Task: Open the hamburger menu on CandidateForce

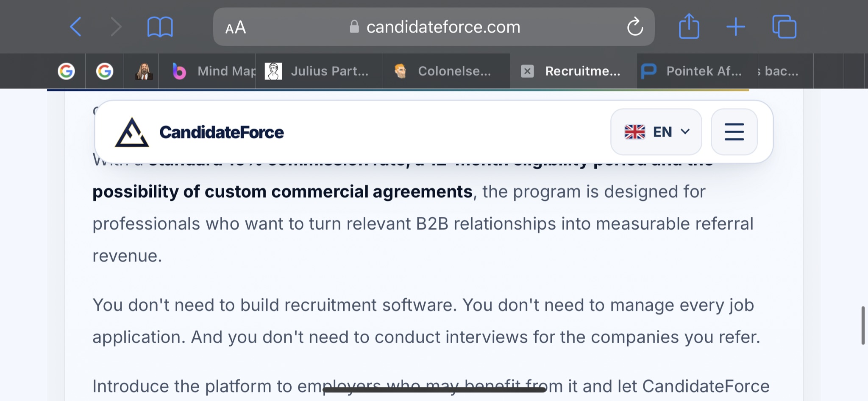Action: pos(734,132)
